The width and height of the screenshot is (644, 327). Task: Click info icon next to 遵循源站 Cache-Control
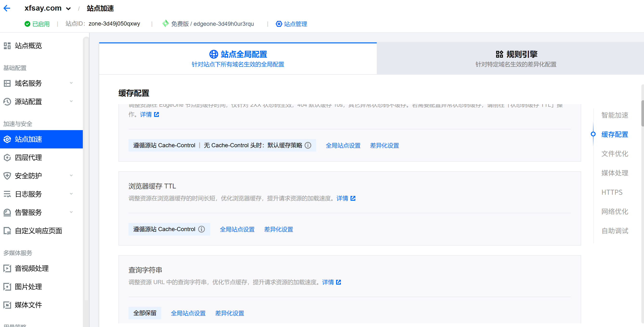click(202, 229)
